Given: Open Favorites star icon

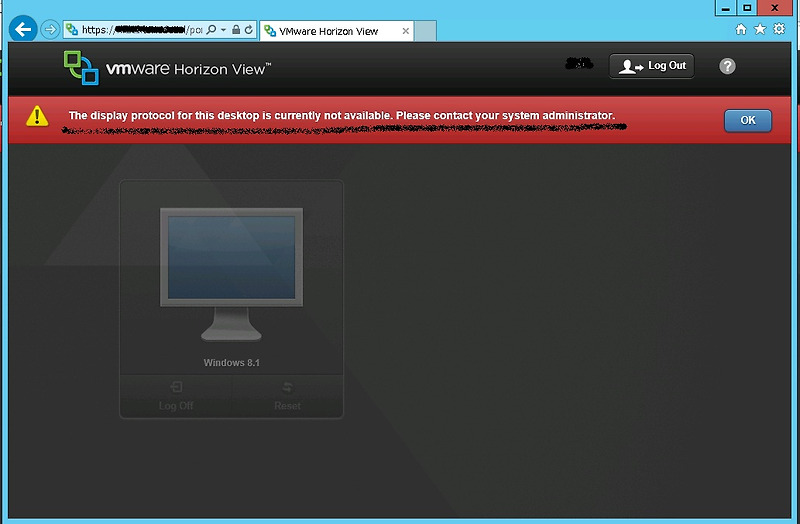Looking at the screenshot, I should point(760,29).
